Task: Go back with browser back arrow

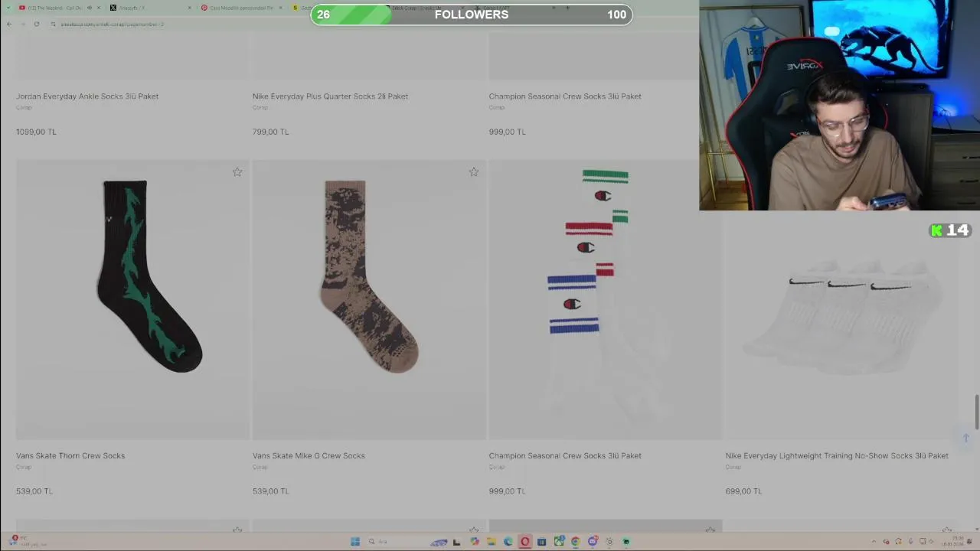Action: tap(9, 24)
